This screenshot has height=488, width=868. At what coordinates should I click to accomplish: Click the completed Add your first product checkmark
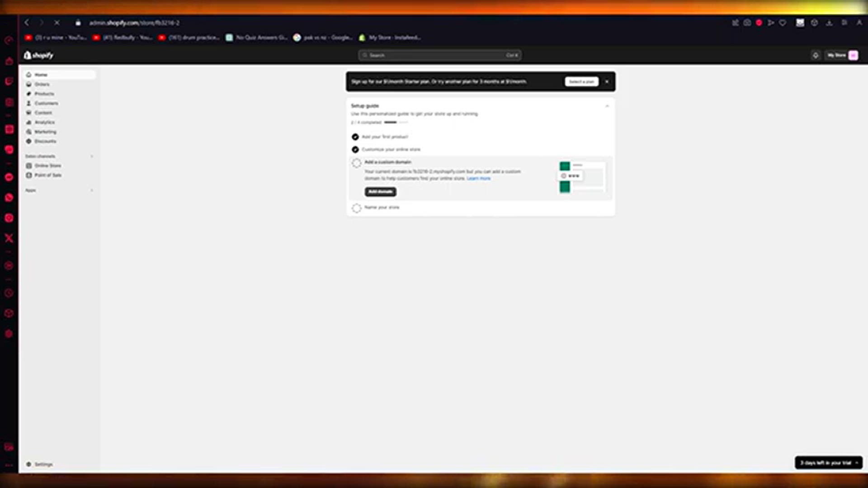click(x=355, y=137)
